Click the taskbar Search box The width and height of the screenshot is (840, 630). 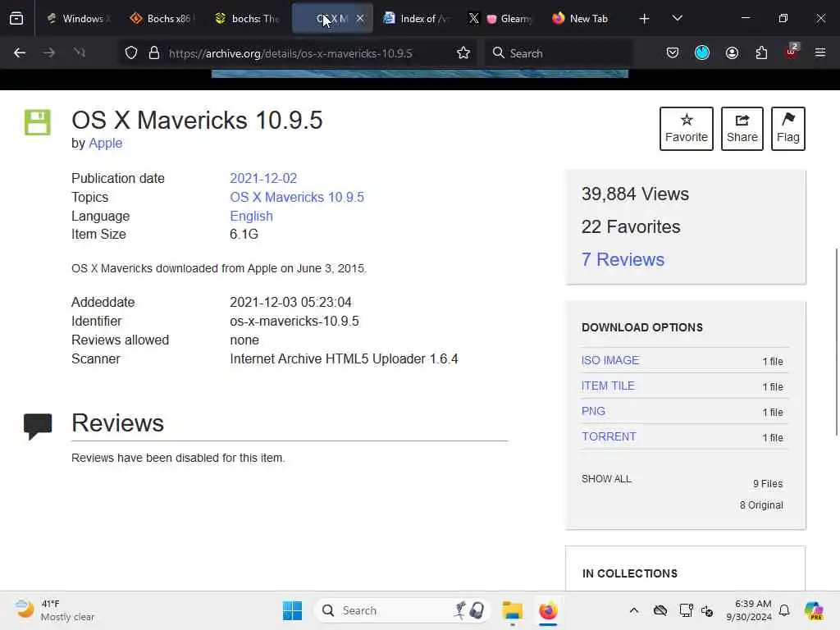[403, 610]
